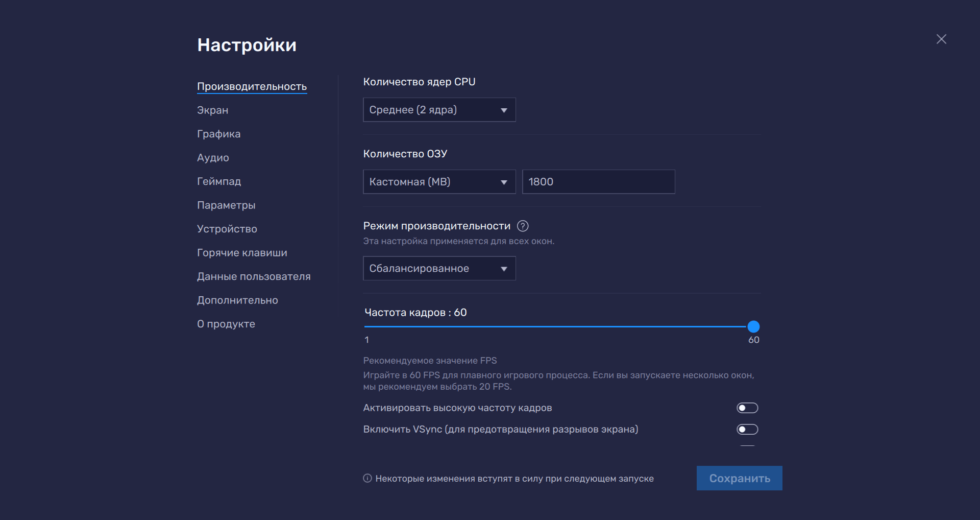Close the Настройки window with X
980x520 pixels.
(941, 39)
